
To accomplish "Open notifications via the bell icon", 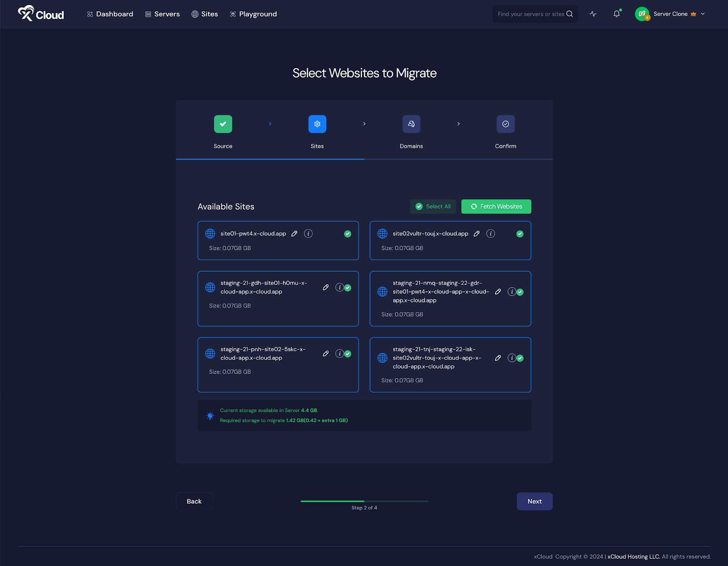I will [616, 14].
